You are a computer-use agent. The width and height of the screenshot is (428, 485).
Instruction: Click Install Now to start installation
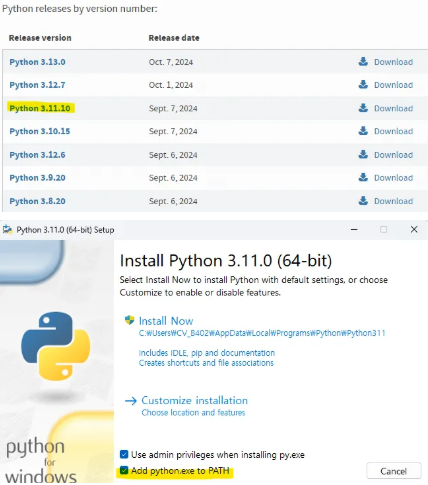pos(166,321)
